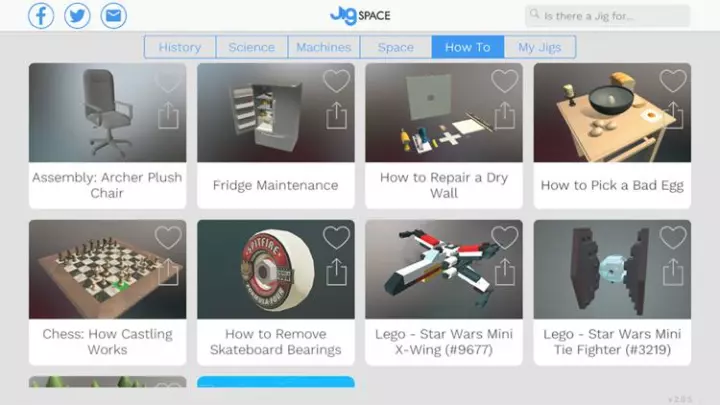The image size is (720, 405).
Task: Toggle the heart on Chess: How Castling Works
Action: pyautogui.click(x=169, y=237)
